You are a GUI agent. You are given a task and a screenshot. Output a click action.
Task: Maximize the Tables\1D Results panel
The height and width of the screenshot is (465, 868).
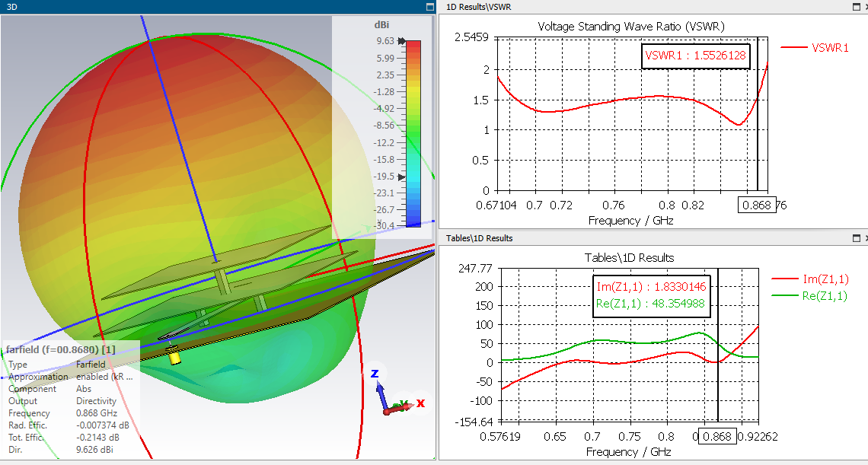tap(857, 238)
